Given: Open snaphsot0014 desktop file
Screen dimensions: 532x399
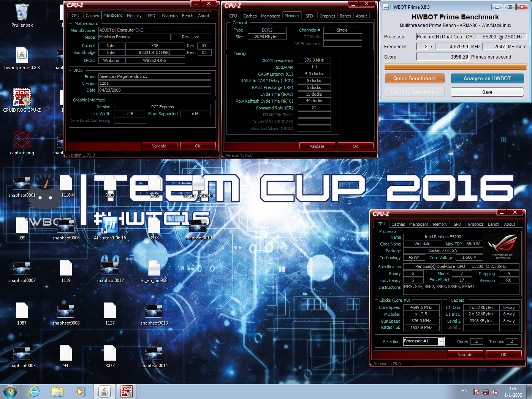Looking at the screenshot, I should point(154,357).
